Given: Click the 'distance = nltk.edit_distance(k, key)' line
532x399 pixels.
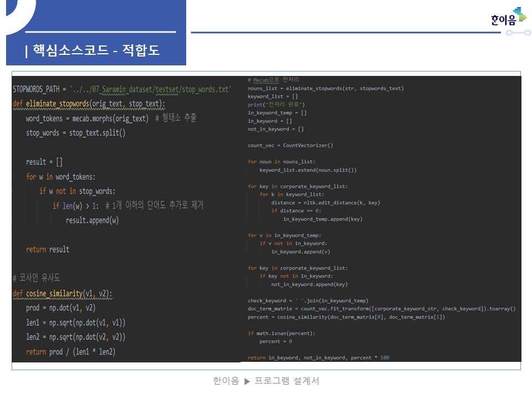Looking at the screenshot, I should point(326,203).
